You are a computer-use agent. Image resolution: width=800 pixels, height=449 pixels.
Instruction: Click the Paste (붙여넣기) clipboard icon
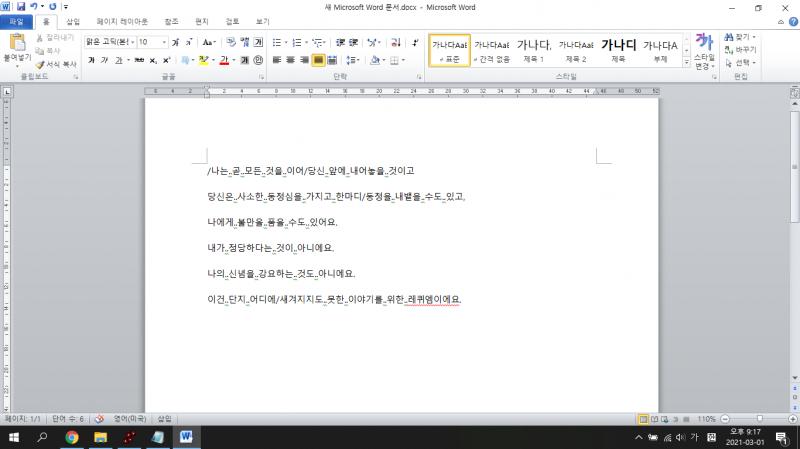click(x=17, y=42)
